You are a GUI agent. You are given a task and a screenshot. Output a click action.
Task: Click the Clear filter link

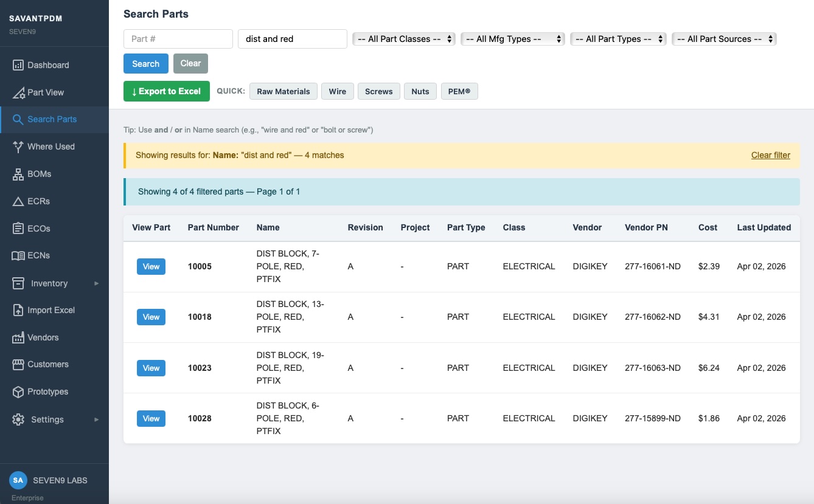tap(770, 155)
